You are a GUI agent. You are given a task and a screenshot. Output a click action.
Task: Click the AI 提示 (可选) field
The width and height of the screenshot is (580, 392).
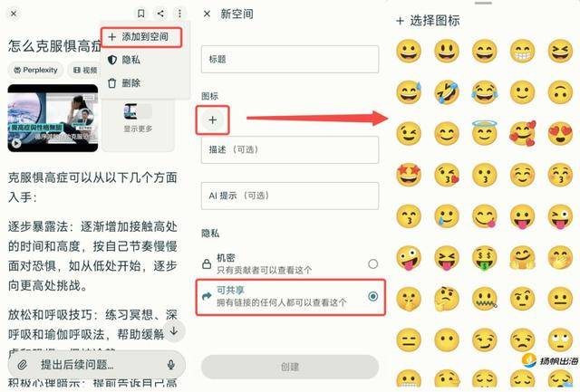(x=290, y=196)
